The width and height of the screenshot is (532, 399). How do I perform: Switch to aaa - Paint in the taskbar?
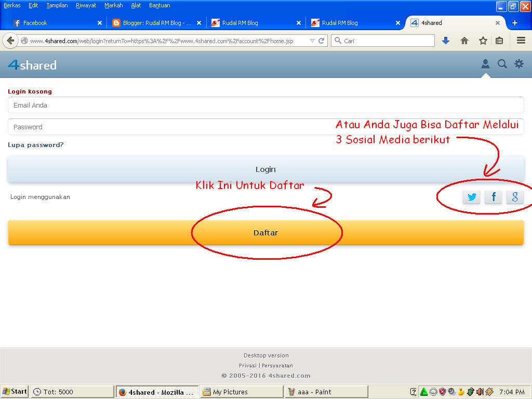point(326,392)
